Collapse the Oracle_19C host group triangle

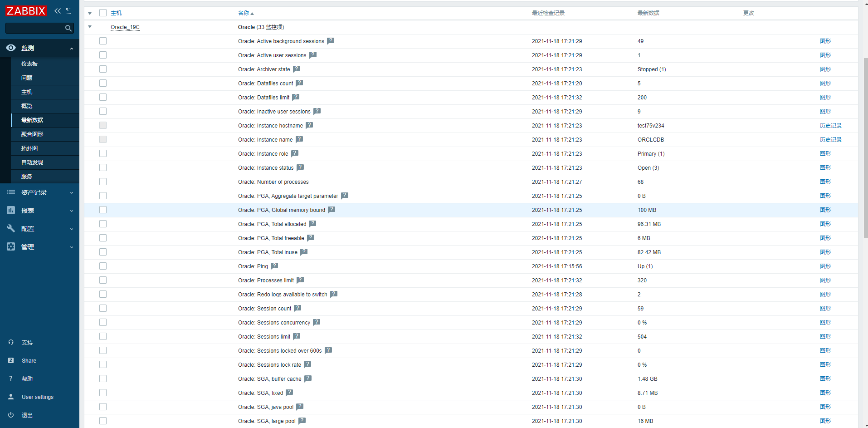[x=90, y=27]
